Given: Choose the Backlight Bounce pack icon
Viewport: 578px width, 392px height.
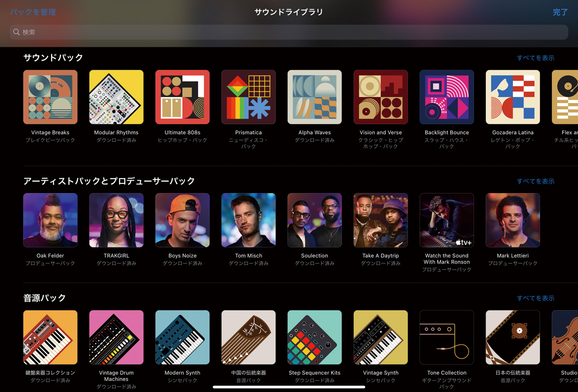Looking at the screenshot, I should [447, 97].
